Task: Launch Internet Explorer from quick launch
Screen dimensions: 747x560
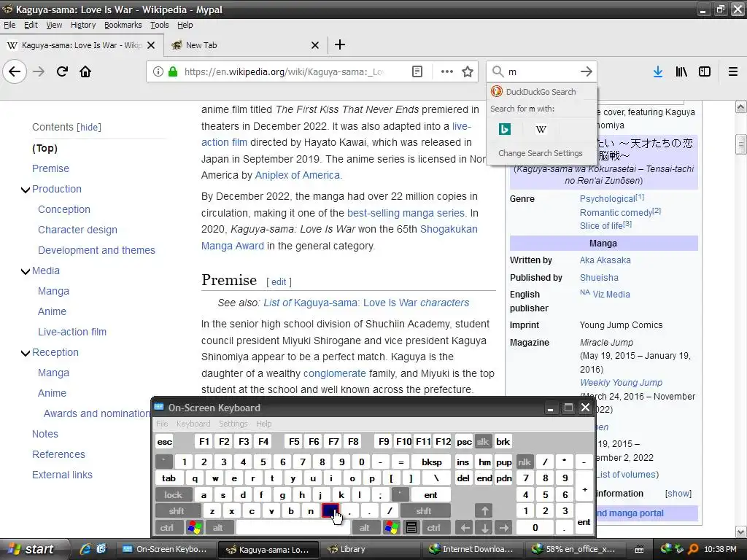Action: (85, 549)
